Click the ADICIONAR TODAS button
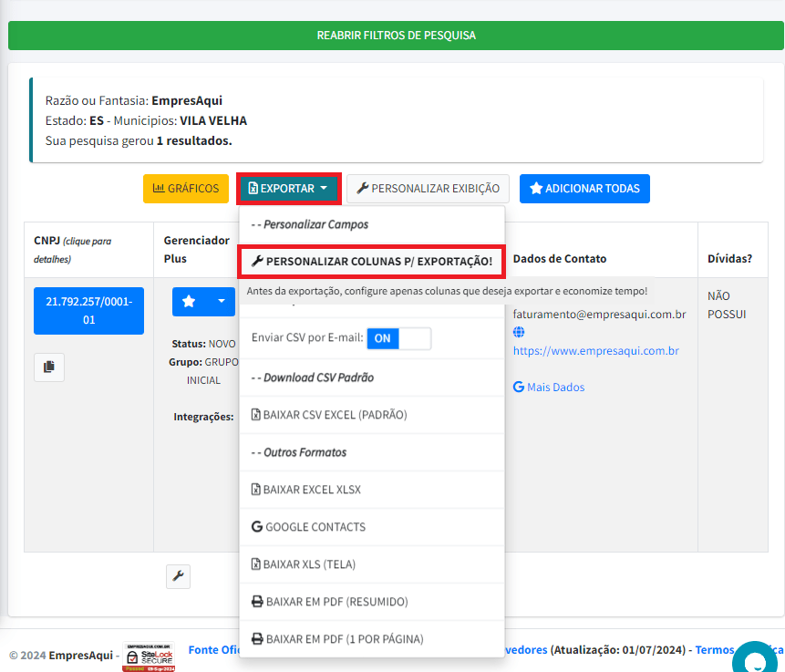Screen dimensions: 785x672 [x=584, y=189]
